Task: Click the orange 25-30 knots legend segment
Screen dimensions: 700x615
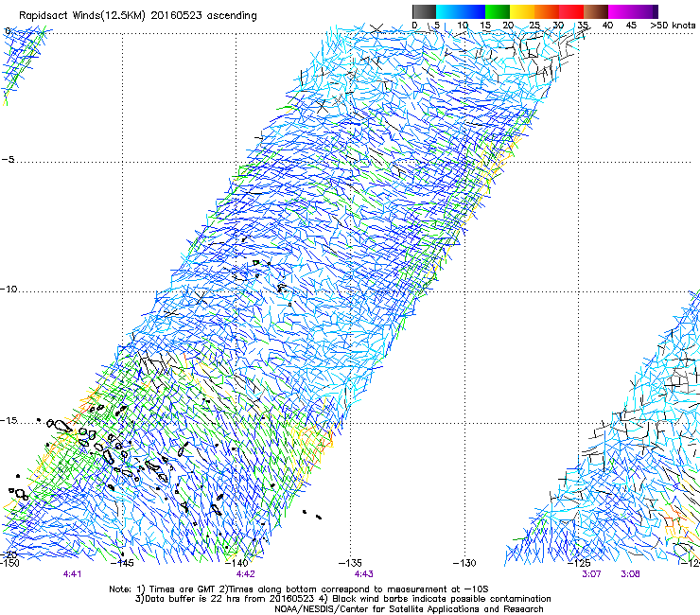Action: [x=547, y=11]
